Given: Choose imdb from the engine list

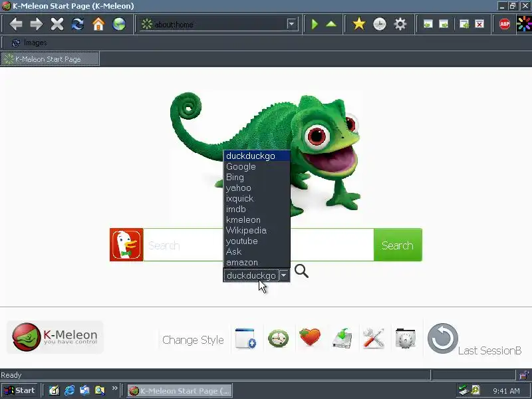Looking at the screenshot, I should [x=257, y=209].
